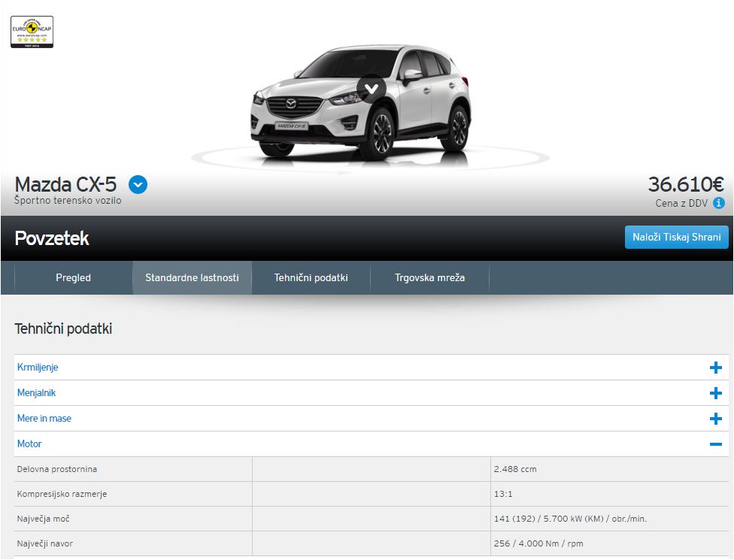Click the Kompresijsko razmerje row label

pyautogui.click(x=62, y=494)
